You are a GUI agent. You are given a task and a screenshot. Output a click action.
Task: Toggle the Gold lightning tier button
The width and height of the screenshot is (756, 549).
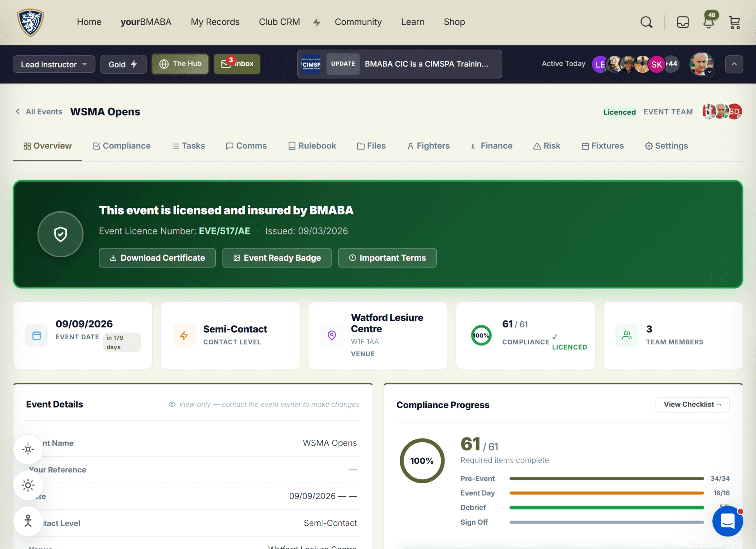pos(123,64)
